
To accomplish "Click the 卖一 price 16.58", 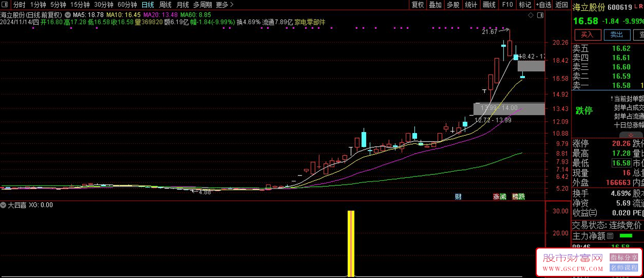I will pos(621,85).
